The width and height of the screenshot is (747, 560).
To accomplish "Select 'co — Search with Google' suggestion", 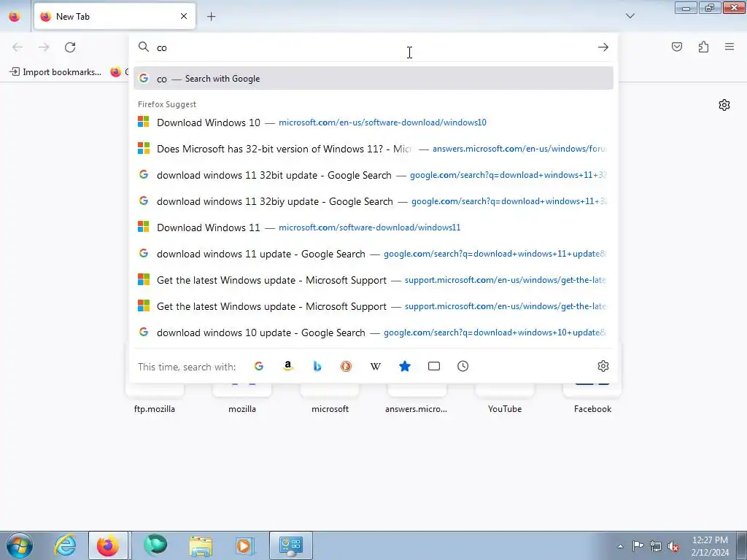I will (373, 79).
